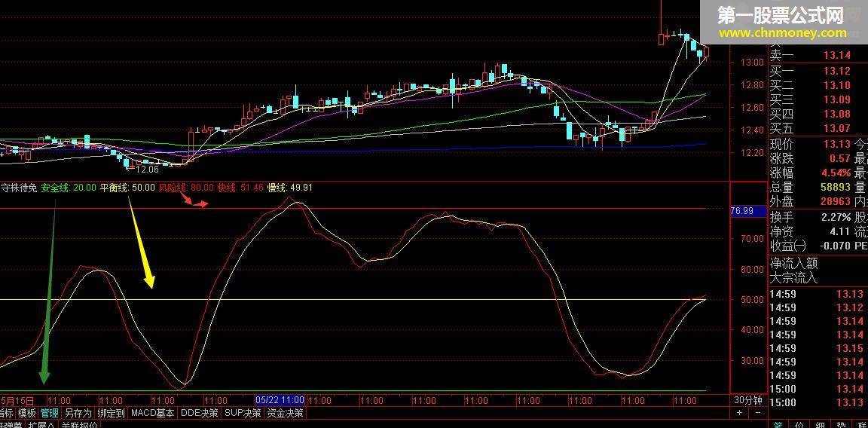The image size is (868, 428).
Task: Open the 价 tab in the tick panel
Action: (801, 424)
